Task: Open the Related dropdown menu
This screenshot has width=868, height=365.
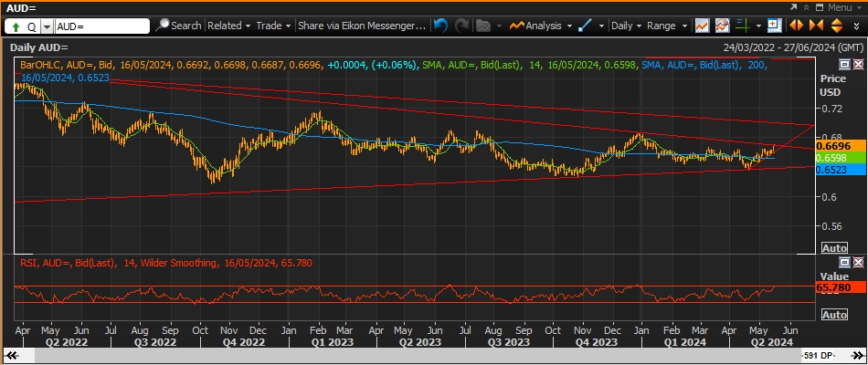Action: pos(228,26)
